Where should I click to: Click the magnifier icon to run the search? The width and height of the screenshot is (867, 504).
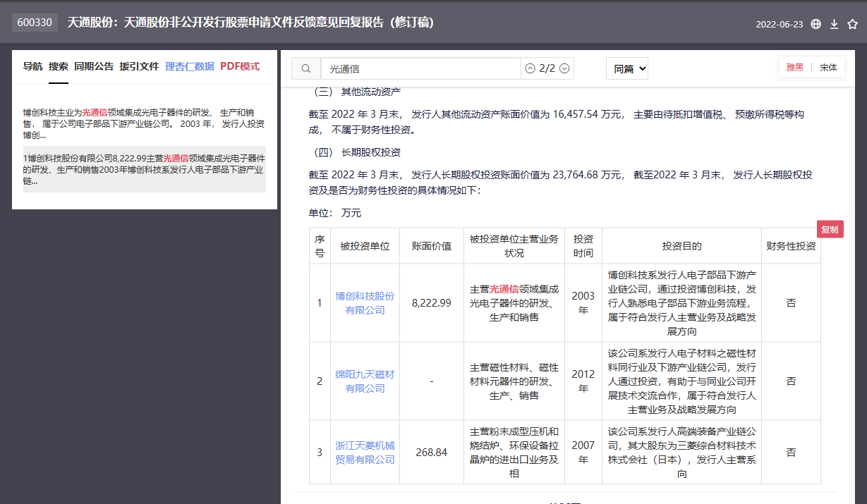pos(306,68)
